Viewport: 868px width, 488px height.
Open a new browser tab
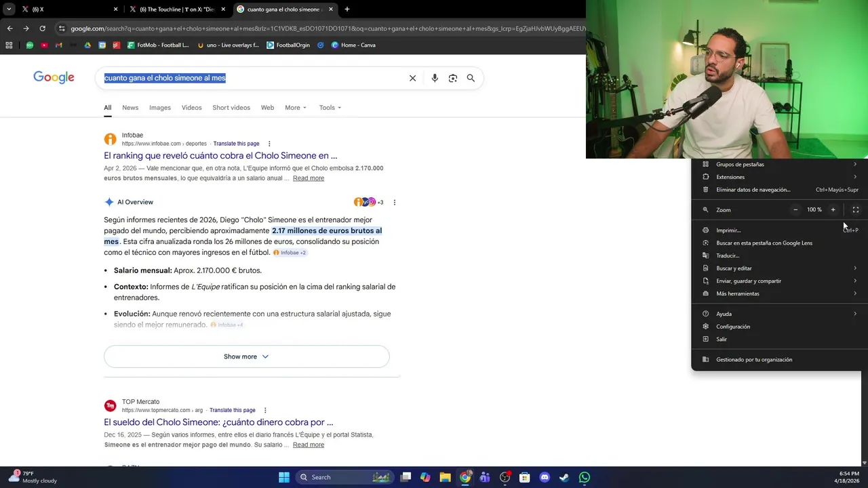point(347,9)
